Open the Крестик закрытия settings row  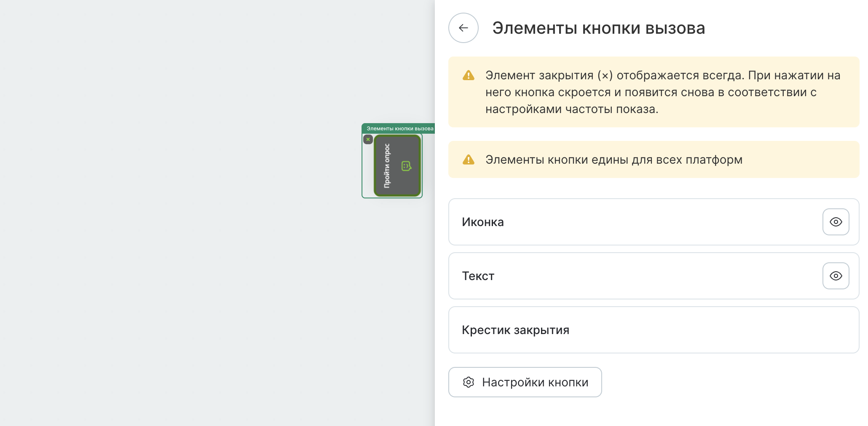click(x=654, y=330)
